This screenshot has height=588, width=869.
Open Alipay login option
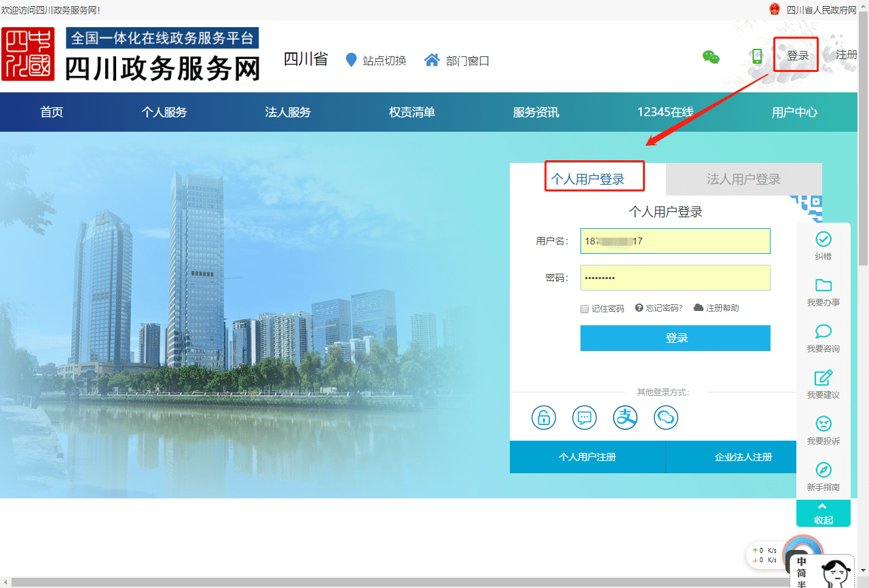pyautogui.click(x=625, y=417)
